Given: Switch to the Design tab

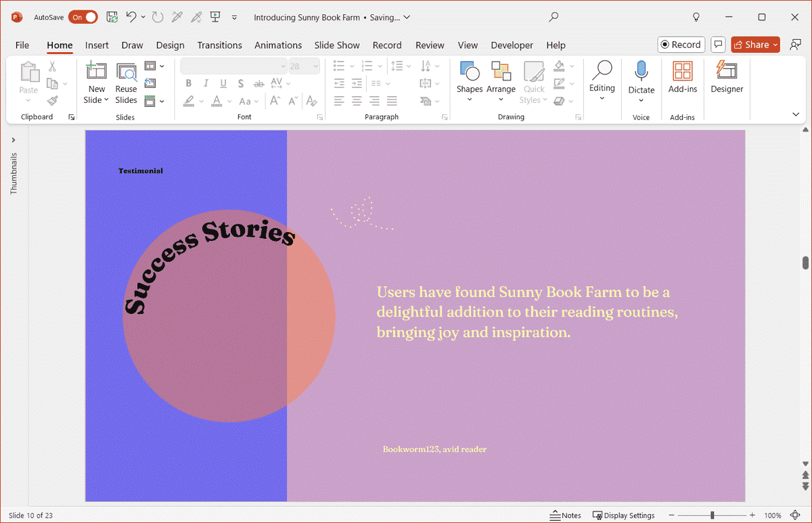Looking at the screenshot, I should pos(170,45).
